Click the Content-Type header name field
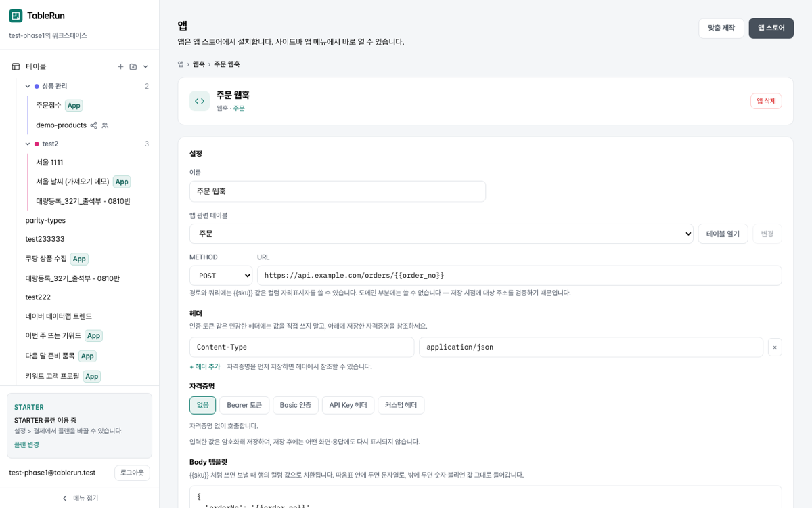Viewport: 812px width, 508px height. [x=302, y=347]
